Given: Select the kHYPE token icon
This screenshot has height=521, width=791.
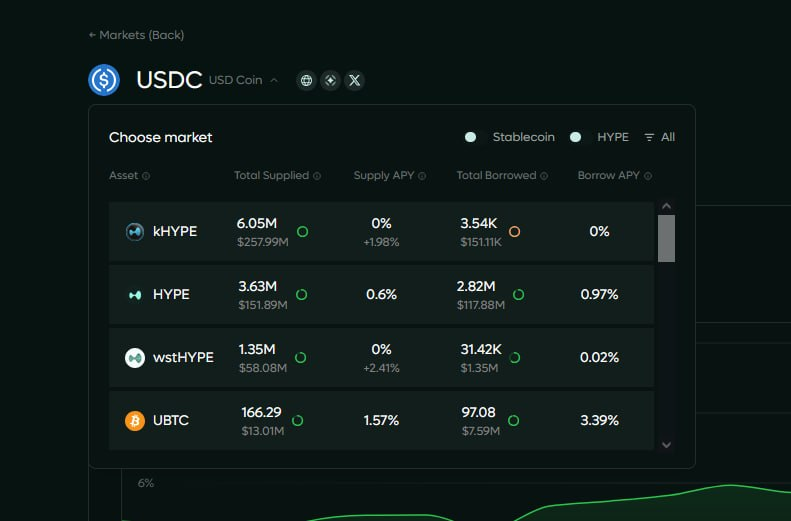Looking at the screenshot, I should 135,231.
